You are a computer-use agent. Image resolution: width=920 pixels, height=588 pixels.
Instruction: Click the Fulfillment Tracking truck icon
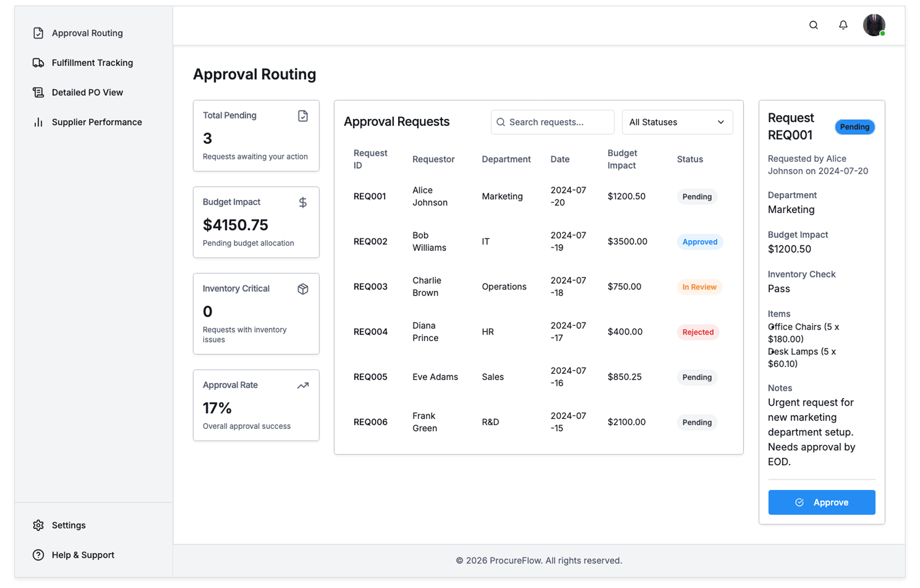coord(38,63)
